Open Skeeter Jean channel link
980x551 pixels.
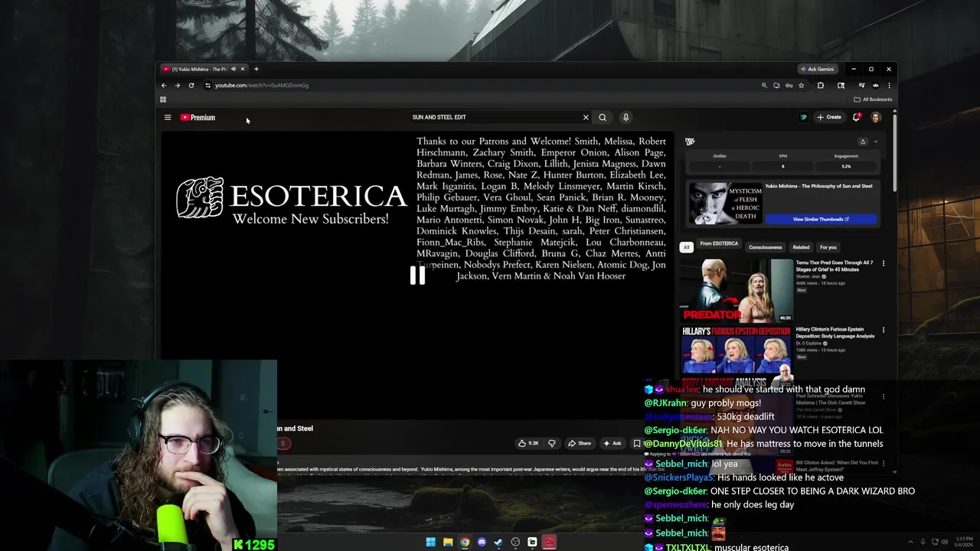pyautogui.click(x=808, y=276)
